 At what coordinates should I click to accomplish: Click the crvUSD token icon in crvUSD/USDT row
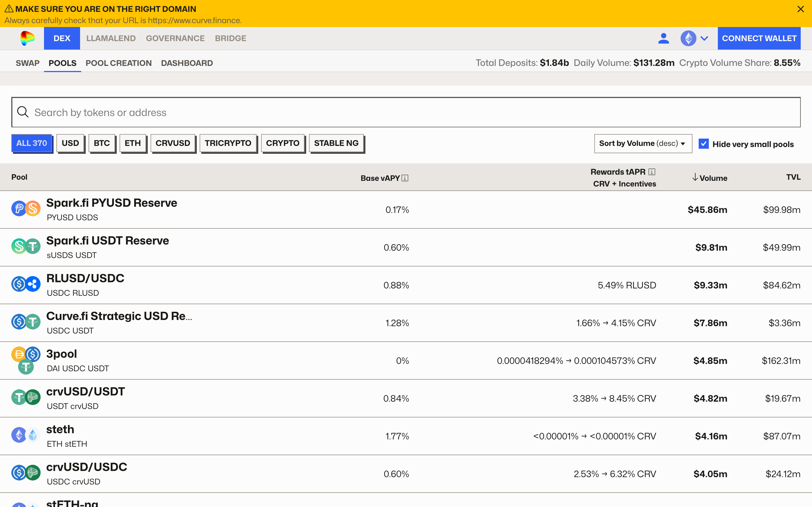pyautogui.click(x=33, y=397)
